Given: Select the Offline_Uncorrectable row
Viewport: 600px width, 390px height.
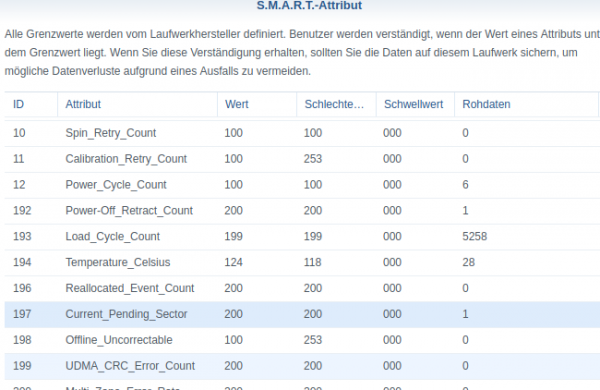Looking at the screenshot, I should coord(302,340).
